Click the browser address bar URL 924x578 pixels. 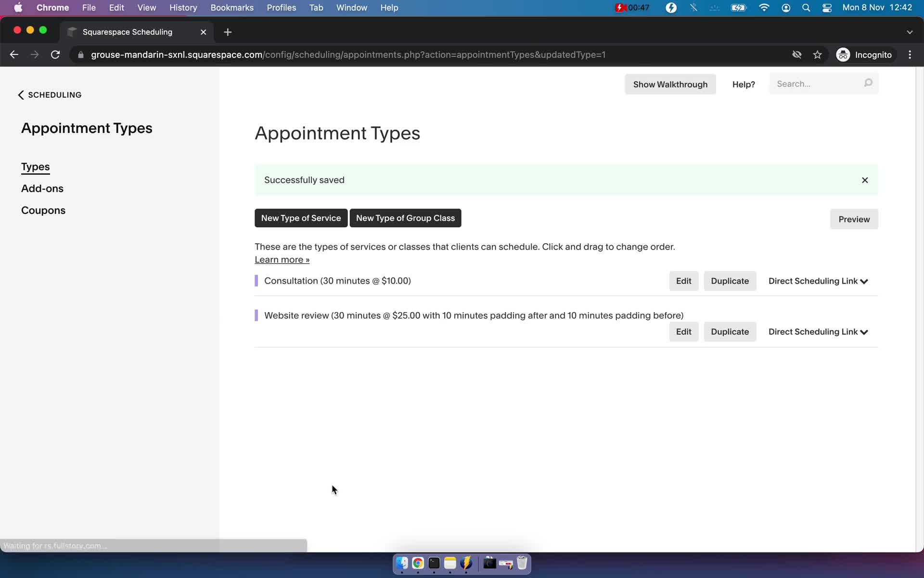click(348, 55)
